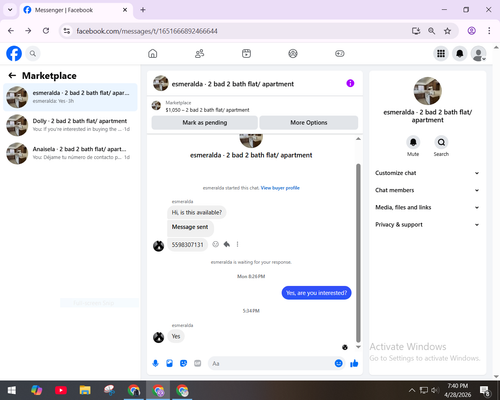Open the account profile avatar menu

[478, 53]
